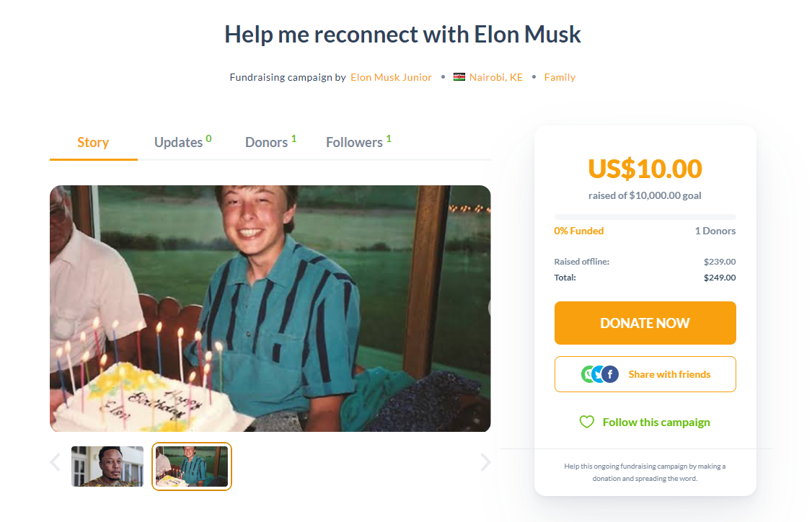Screen dimensions: 812x522
Task: Open Elon Musk Junior profile link
Action: pos(391,77)
